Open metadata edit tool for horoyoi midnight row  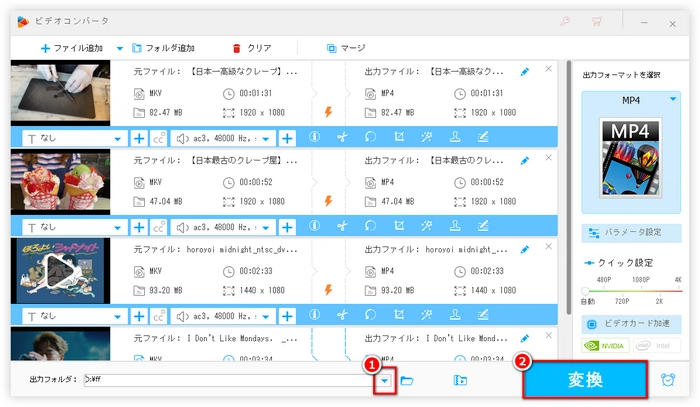click(483, 315)
